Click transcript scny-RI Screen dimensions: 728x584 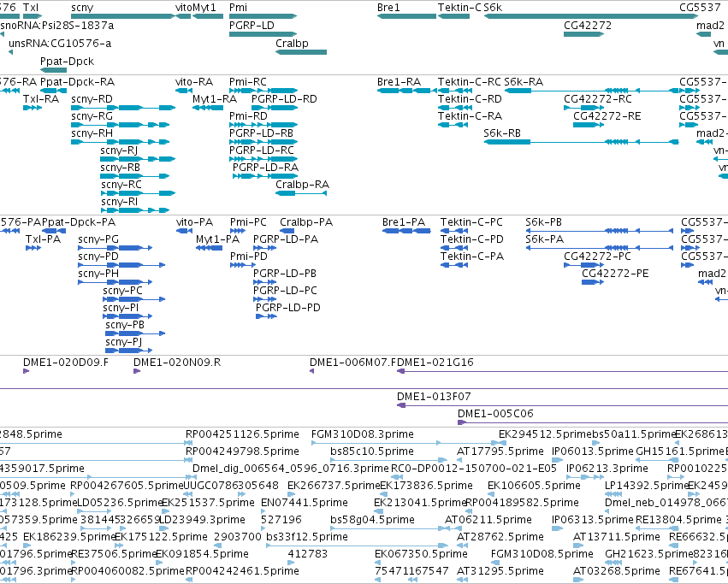coord(135,210)
